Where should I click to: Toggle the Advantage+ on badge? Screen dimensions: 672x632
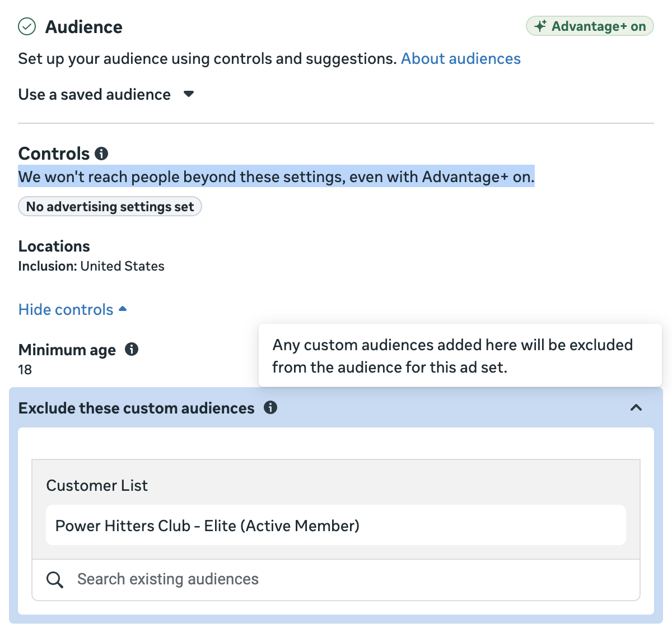(590, 26)
